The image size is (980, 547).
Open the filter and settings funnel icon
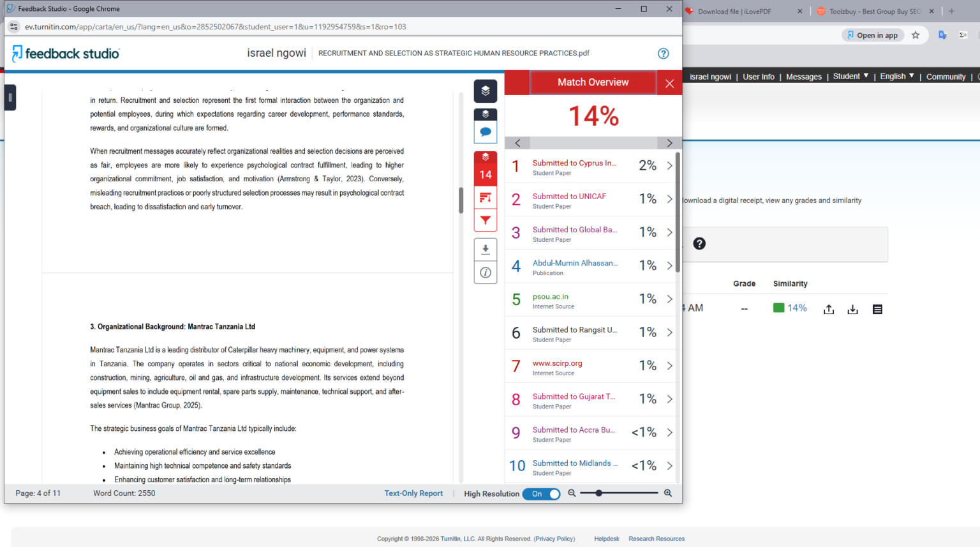click(486, 220)
